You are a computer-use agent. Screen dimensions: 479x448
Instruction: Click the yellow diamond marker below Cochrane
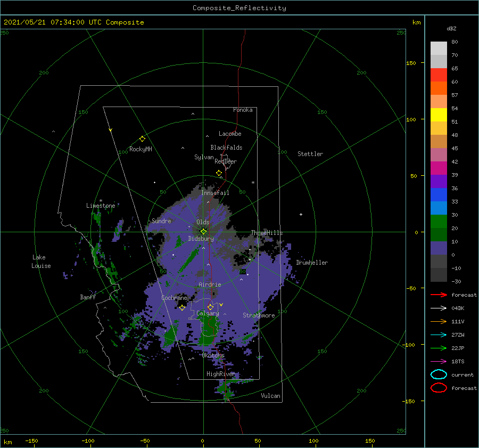click(182, 308)
